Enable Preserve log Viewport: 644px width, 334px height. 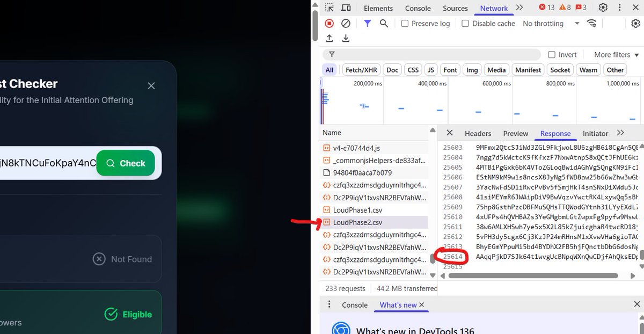[405, 23]
